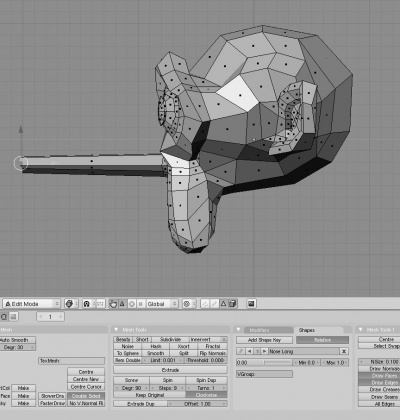Delete Nose Long shape key X button
Screen dimensions: 400x420
(344, 351)
